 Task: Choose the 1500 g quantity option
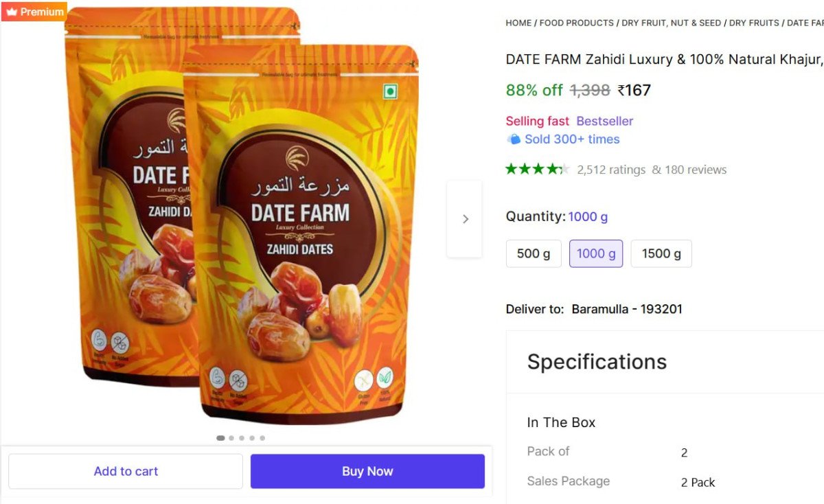click(x=661, y=253)
